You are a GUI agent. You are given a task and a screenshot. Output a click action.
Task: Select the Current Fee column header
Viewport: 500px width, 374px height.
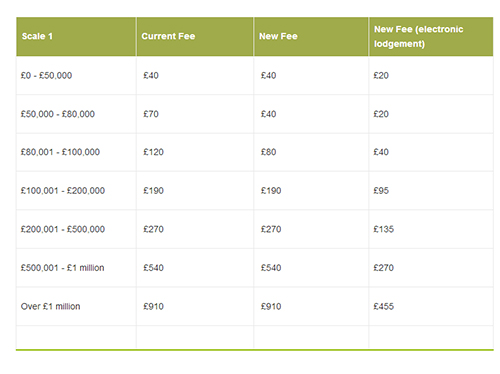click(x=168, y=36)
